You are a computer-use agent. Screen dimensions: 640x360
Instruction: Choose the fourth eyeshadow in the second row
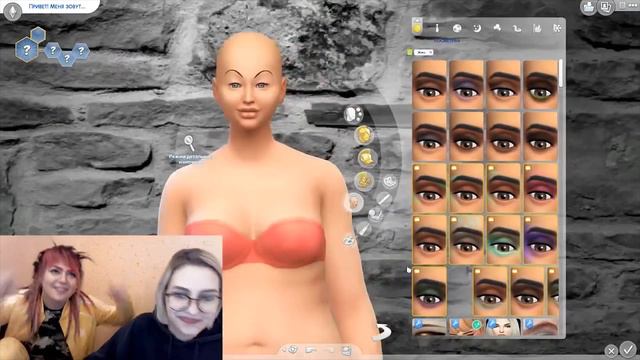[x=540, y=137]
